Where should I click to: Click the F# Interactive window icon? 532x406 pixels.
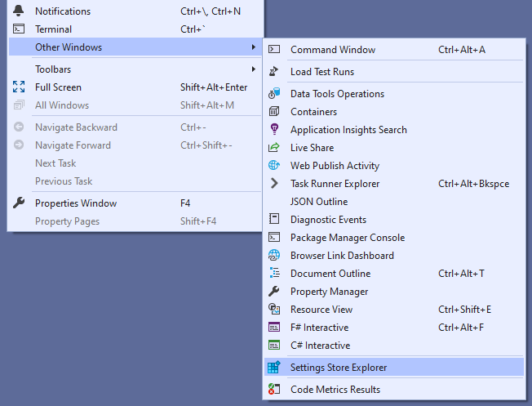274,328
